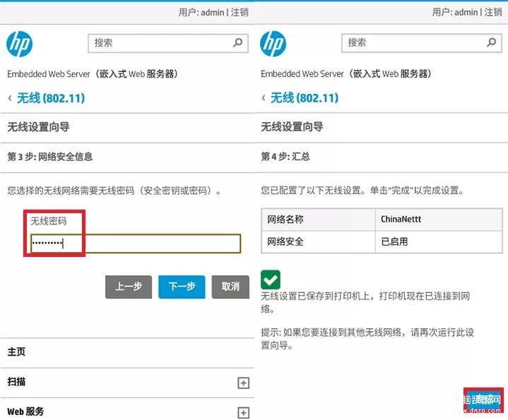Click the 用户: admin text in left header
508x420 pixels.
[x=201, y=12]
